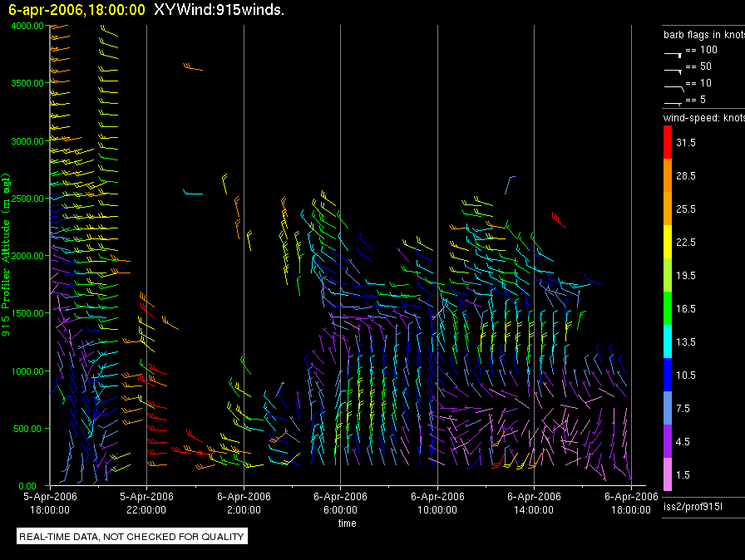Click the 50-knot barb flag legend icon

coord(673,71)
